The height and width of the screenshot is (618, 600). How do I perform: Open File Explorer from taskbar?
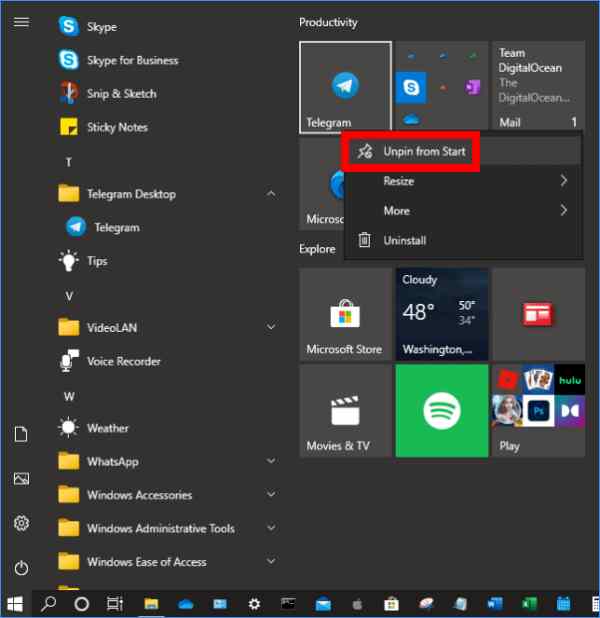coord(151,603)
